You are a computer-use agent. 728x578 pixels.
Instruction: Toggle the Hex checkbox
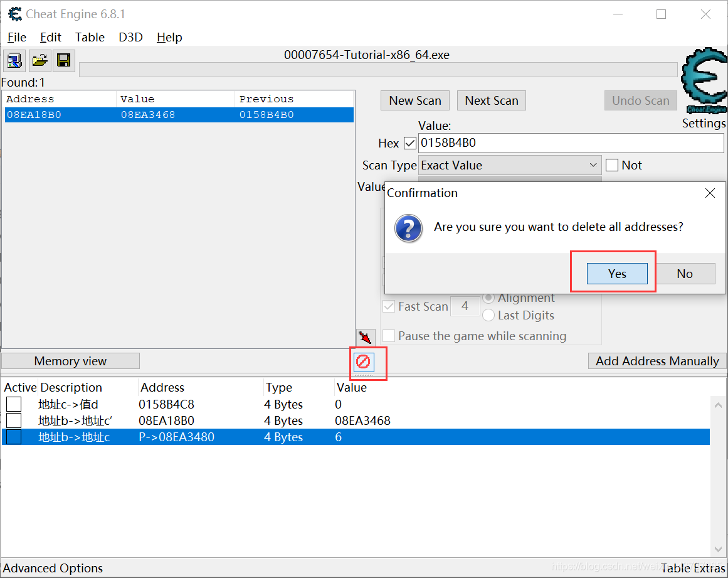tap(410, 143)
